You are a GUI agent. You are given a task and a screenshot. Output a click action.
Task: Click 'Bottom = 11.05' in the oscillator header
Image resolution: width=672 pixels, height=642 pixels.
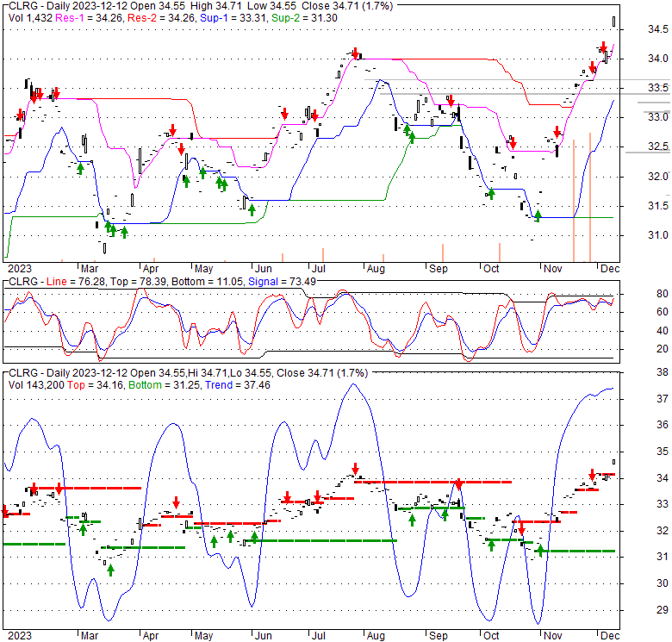coord(208,282)
